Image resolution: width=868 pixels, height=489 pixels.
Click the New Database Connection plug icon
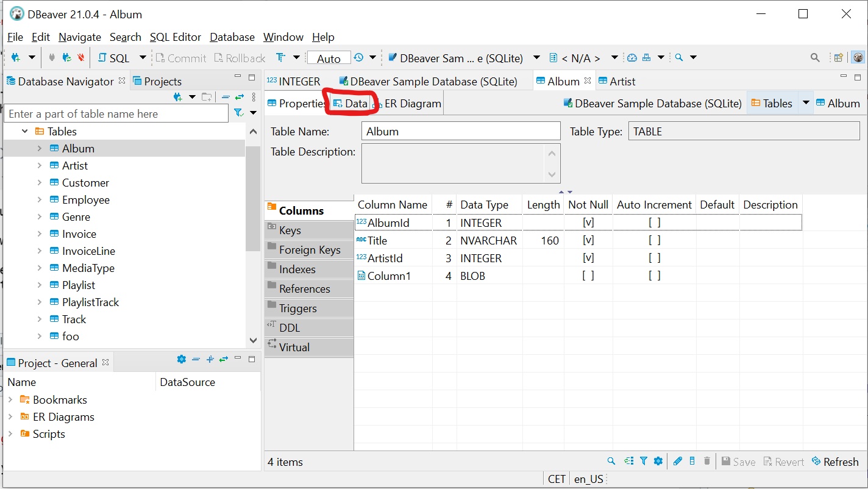tap(16, 58)
